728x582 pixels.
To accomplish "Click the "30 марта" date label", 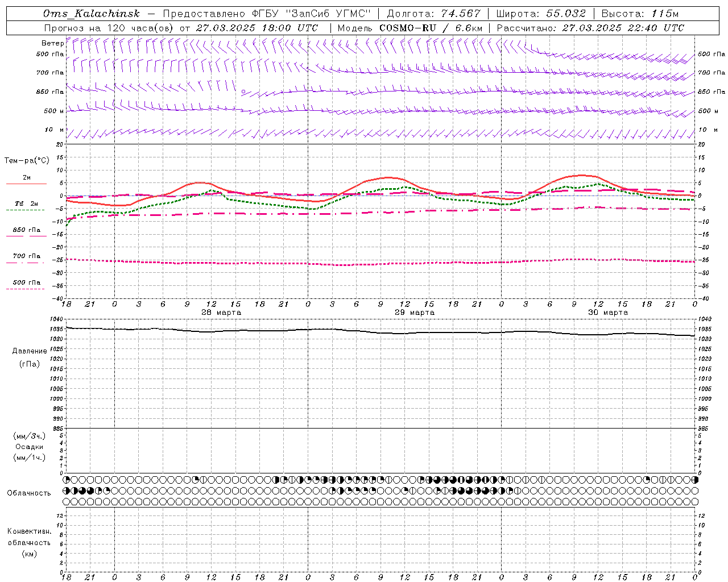I will click(x=608, y=313).
